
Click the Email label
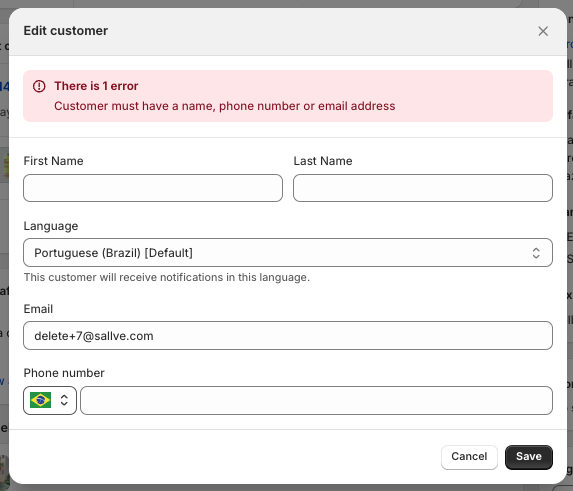[x=38, y=309]
